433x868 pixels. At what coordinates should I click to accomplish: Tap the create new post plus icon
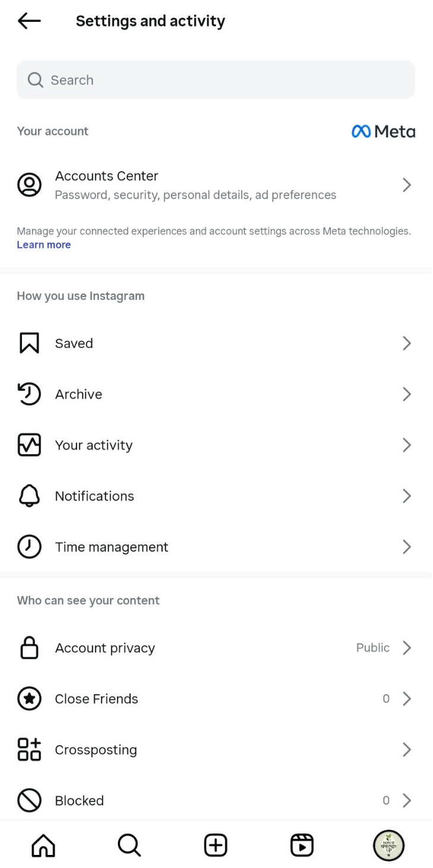tap(216, 845)
